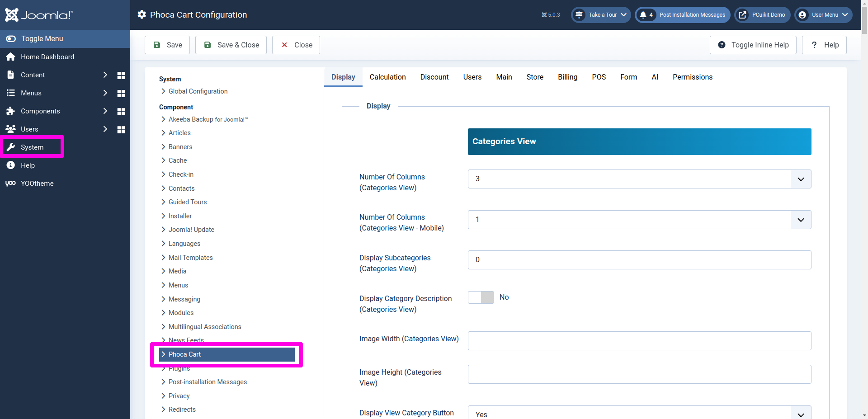Click the Components puzzle icon
The width and height of the screenshot is (868, 419).
click(x=11, y=111)
